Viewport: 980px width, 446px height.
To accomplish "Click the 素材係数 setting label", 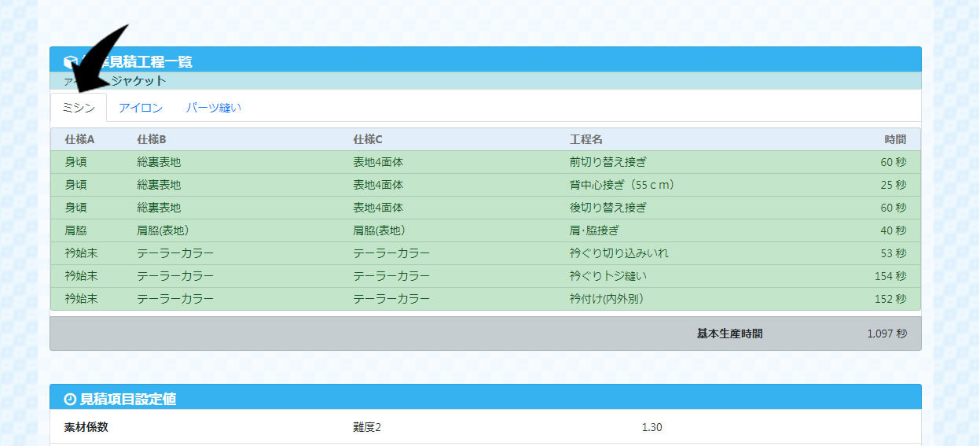I will 87,427.
